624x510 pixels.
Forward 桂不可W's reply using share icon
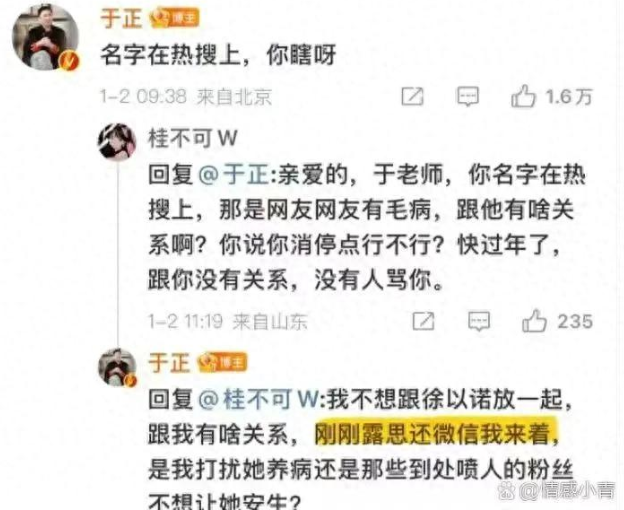coord(423,321)
